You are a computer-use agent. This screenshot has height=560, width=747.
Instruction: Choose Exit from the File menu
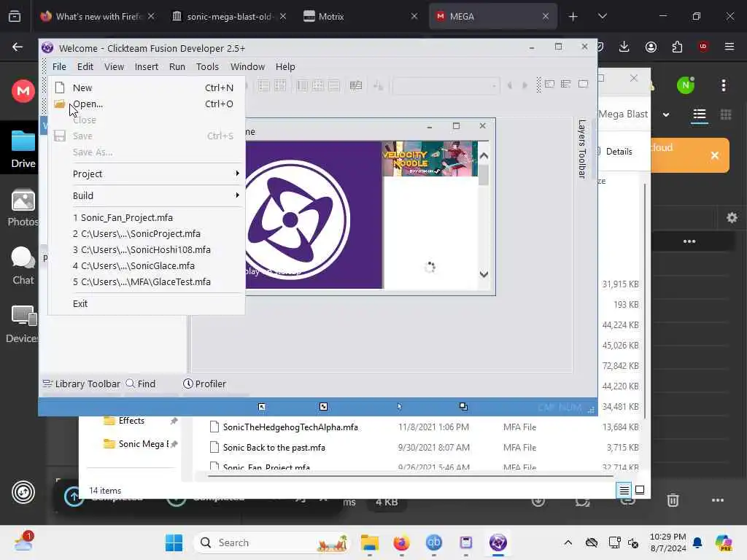pos(146,304)
